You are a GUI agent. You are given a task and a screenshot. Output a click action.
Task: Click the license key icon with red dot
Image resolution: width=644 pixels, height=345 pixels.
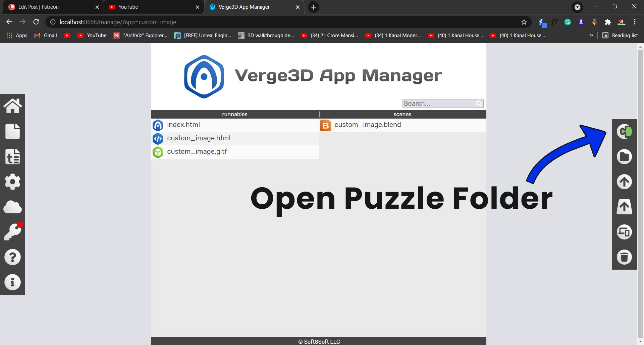pos(13,231)
